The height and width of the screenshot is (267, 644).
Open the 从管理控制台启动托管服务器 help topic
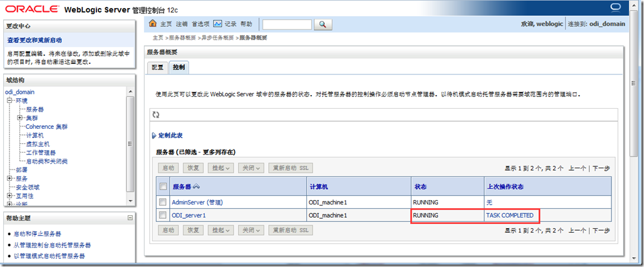point(52,245)
